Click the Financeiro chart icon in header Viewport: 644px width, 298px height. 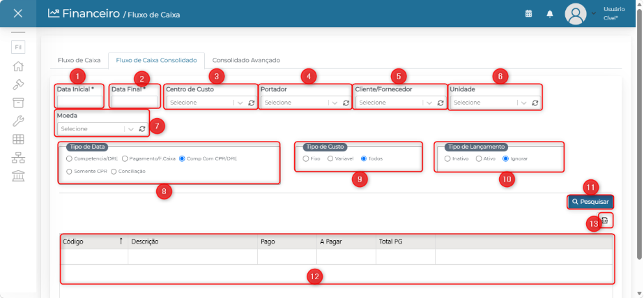coord(54,13)
